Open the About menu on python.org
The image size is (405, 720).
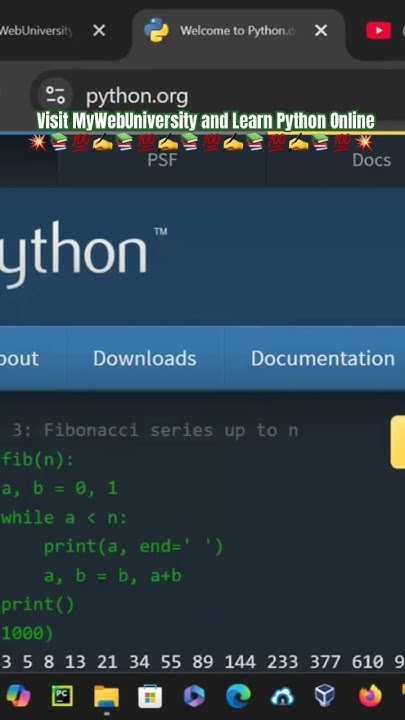(x=19, y=358)
